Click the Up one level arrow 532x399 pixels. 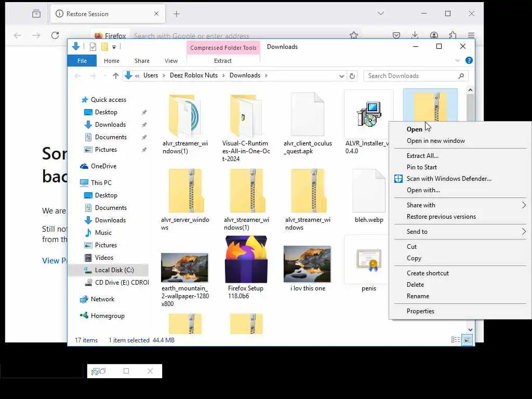point(116,76)
